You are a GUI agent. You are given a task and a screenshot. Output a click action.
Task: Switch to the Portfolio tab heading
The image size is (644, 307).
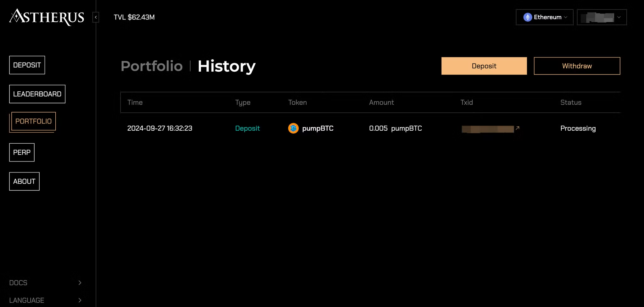tap(152, 66)
